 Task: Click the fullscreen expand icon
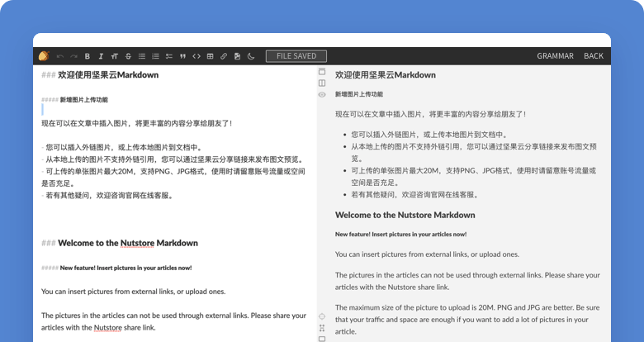click(322, 328)
